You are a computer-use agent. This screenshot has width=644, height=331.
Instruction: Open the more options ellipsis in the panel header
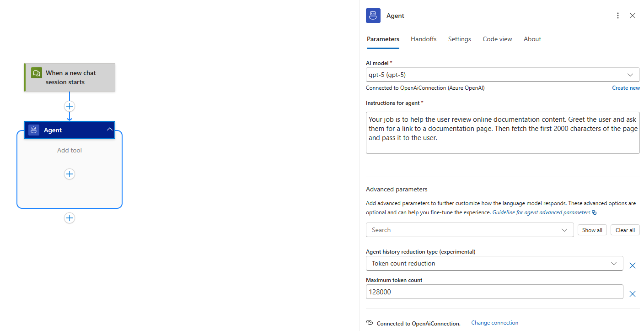coord(617,15)
